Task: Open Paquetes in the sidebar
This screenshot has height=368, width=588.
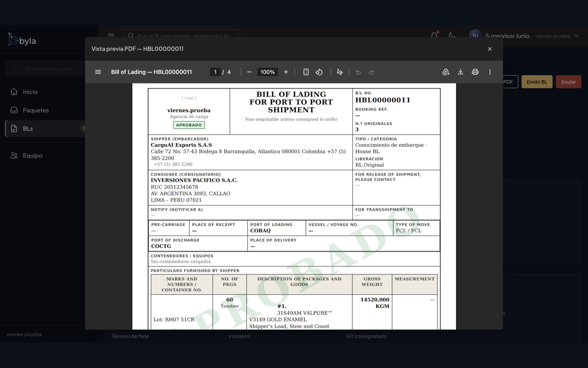Action: 45,110
